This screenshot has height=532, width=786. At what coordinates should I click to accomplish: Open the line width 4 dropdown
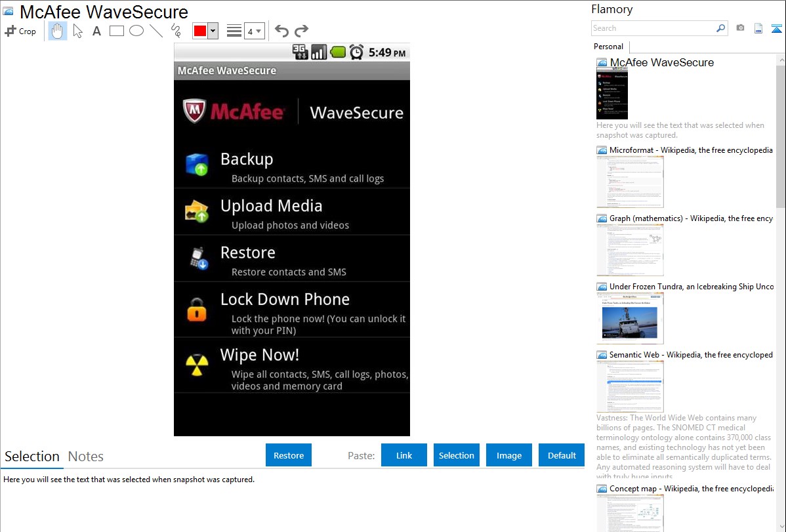255,31
